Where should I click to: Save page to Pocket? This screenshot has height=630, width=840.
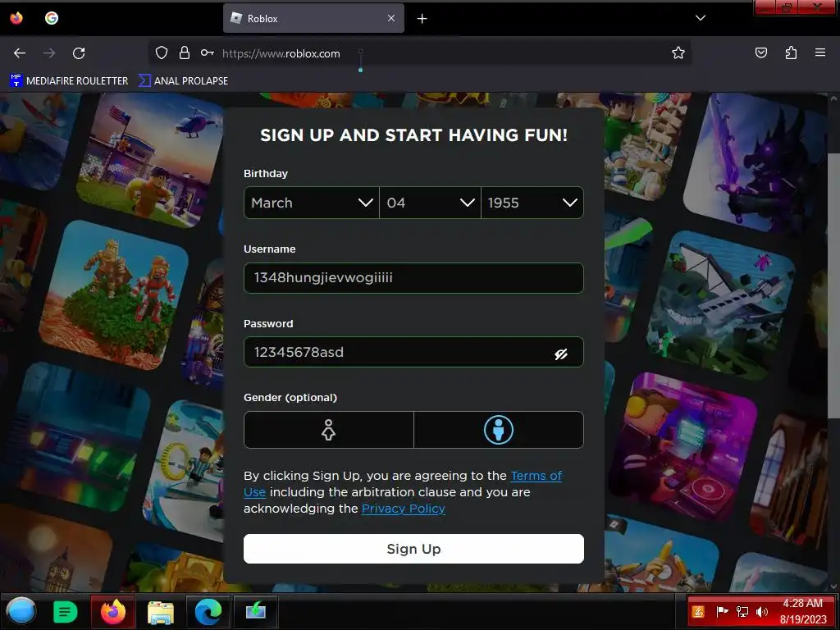click(x=761, y=53)
